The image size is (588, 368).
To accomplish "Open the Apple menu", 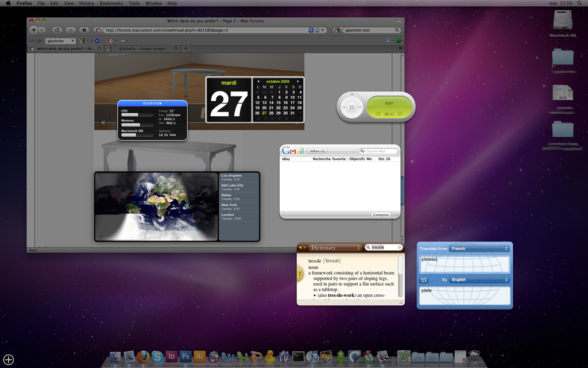I will tap(8, 3).
